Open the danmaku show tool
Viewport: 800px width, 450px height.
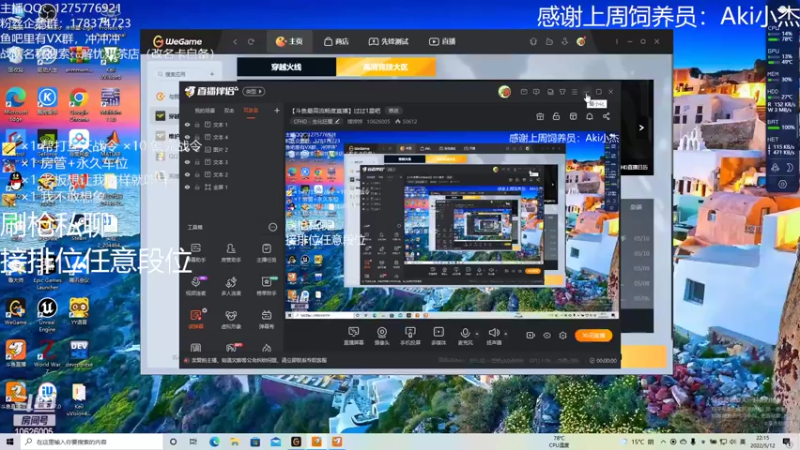(266, 319)
